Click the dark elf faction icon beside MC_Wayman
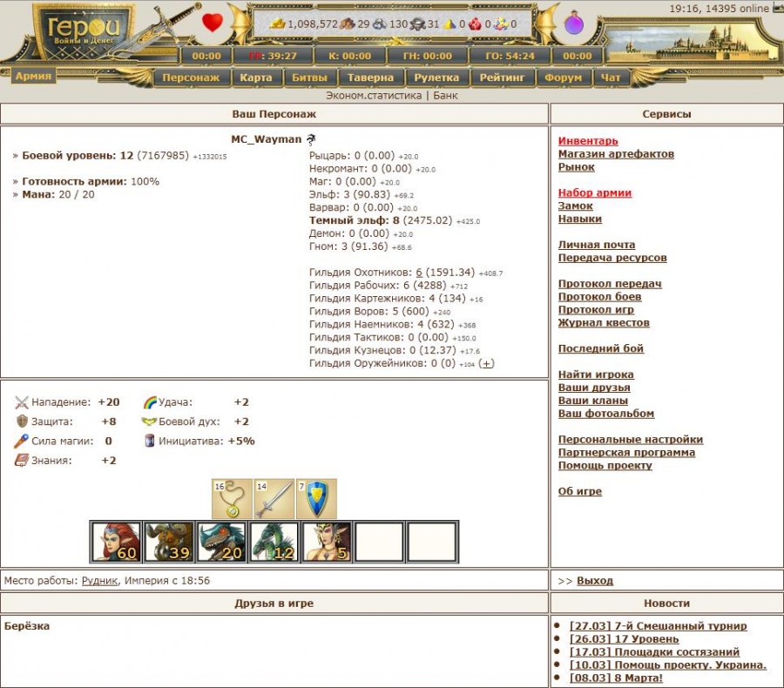Image resolution: width=784 pixels, height=688 pixels. pos(311,139)
